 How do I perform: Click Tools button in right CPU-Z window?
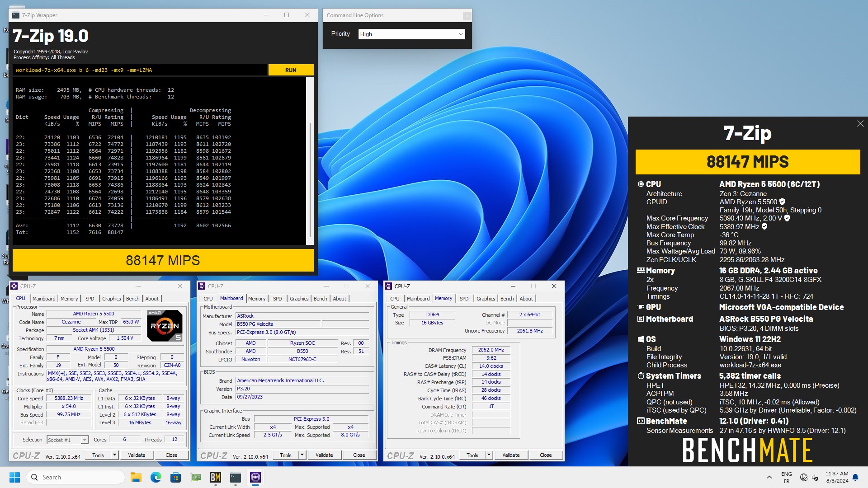(x=472, y=455)
